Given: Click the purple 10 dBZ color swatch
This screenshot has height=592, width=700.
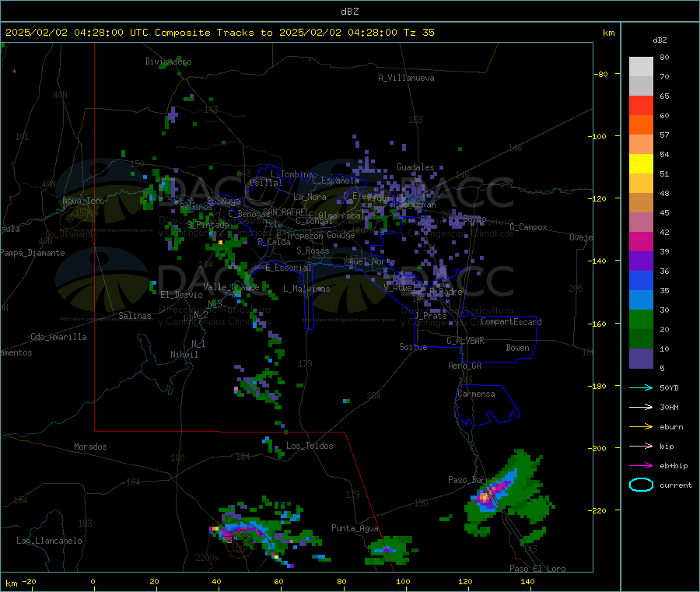Looking at the screenshot, I should [641, 359].
